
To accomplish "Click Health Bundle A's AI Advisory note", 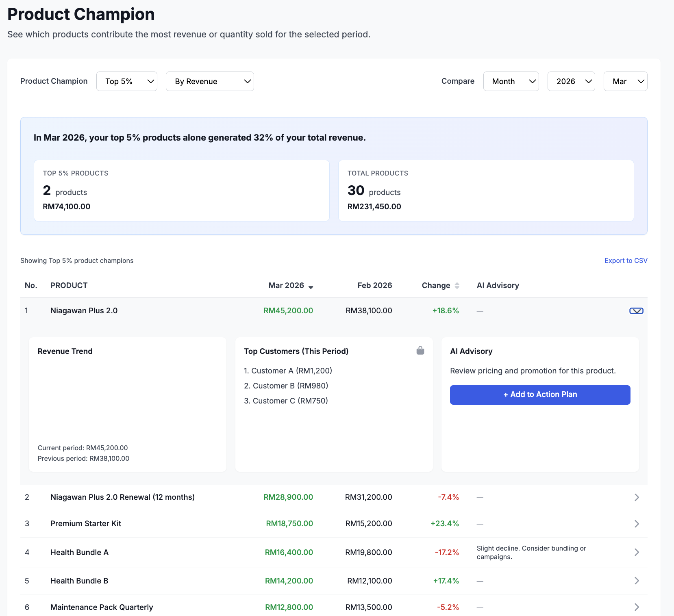I will click(x=531, y=552).
